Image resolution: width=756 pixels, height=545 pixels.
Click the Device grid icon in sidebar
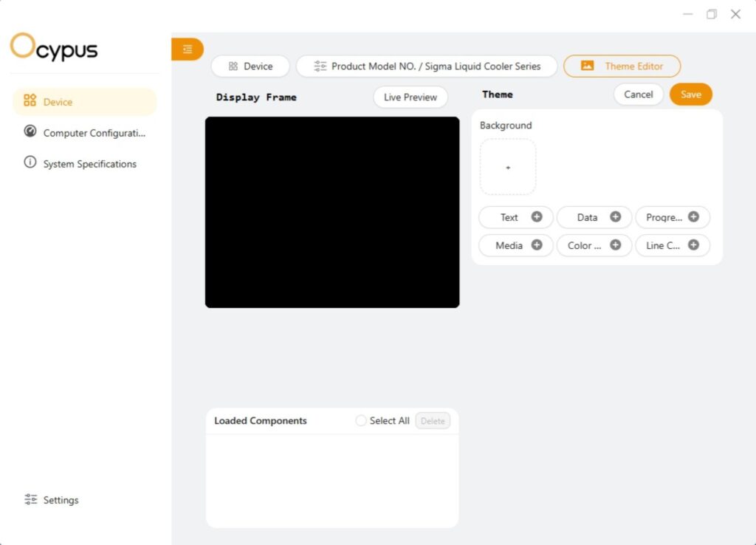(x=30, y=100)
